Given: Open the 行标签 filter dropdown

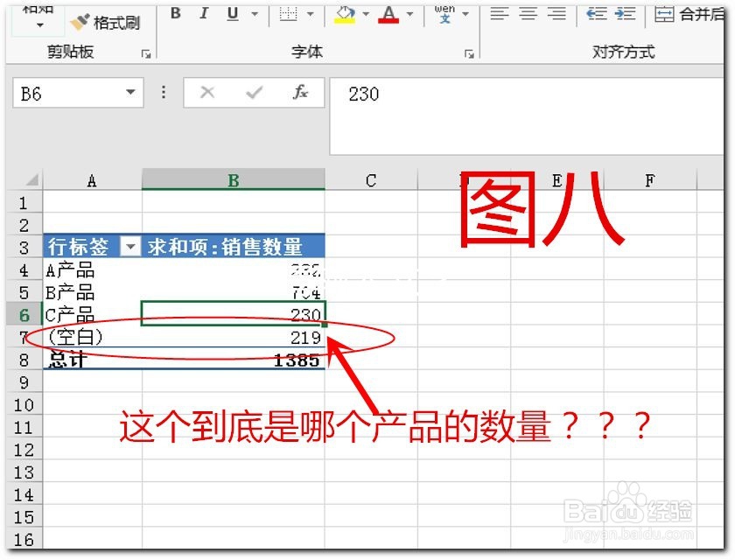Looking at the screenshot, I should [131, 247].
